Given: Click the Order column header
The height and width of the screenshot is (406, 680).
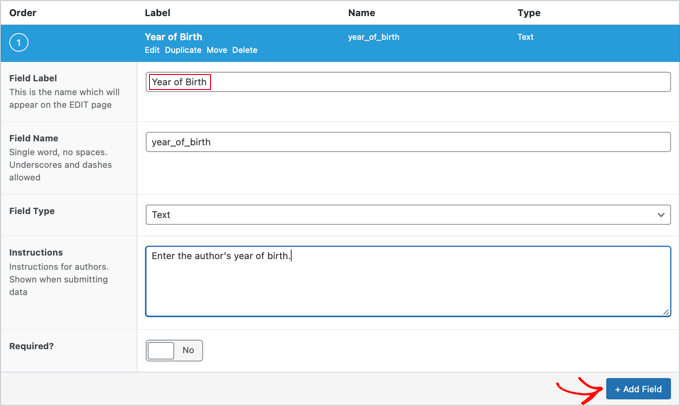Looking at the screenshot, I should [x=23, y=13].
